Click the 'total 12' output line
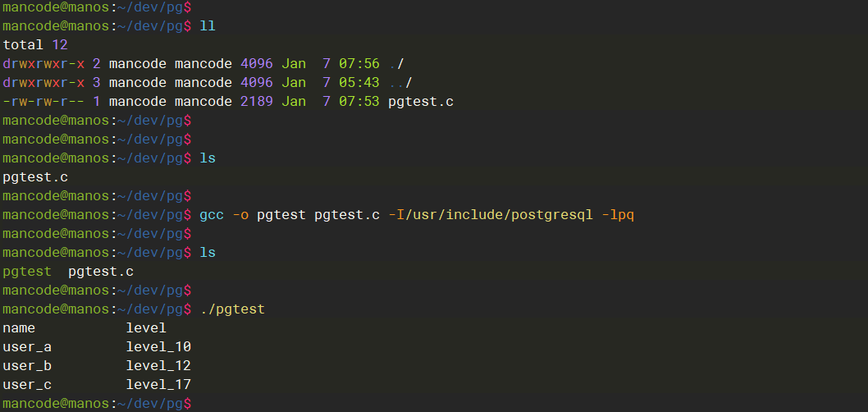The width and height of the screenshot is (868, 412). click(35, 45)
